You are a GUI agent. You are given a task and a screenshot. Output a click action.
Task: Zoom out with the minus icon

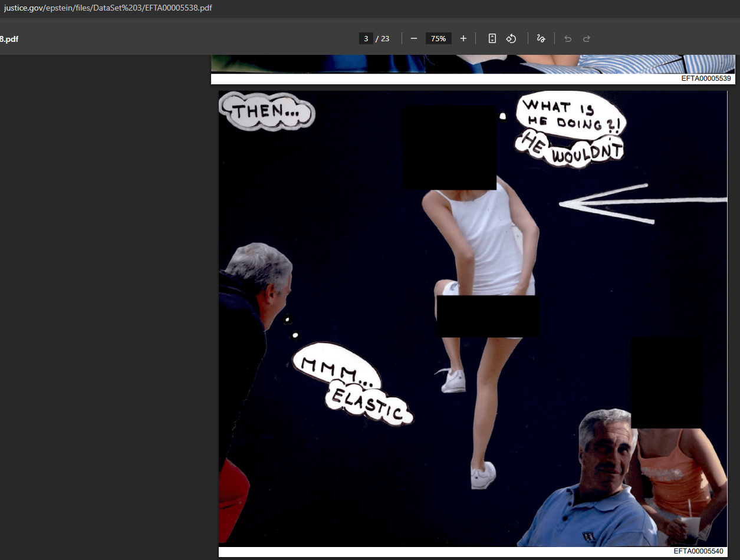tap(414, 38)
